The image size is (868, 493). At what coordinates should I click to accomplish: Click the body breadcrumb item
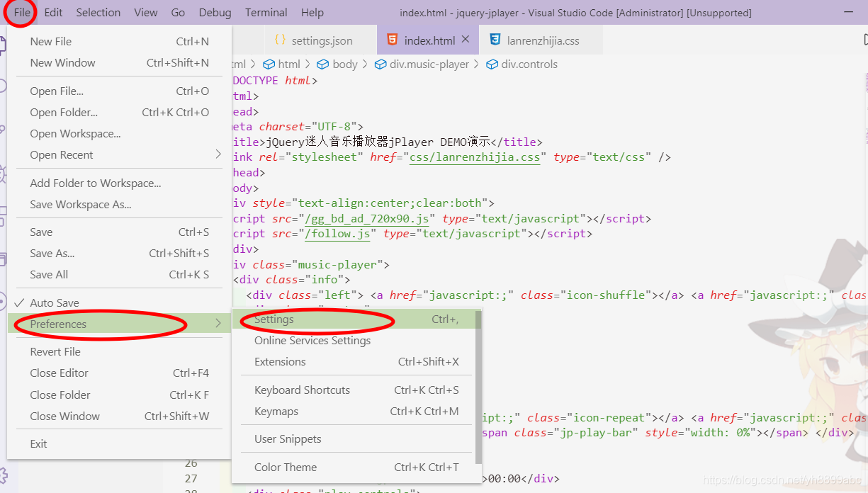click(337, 64)
